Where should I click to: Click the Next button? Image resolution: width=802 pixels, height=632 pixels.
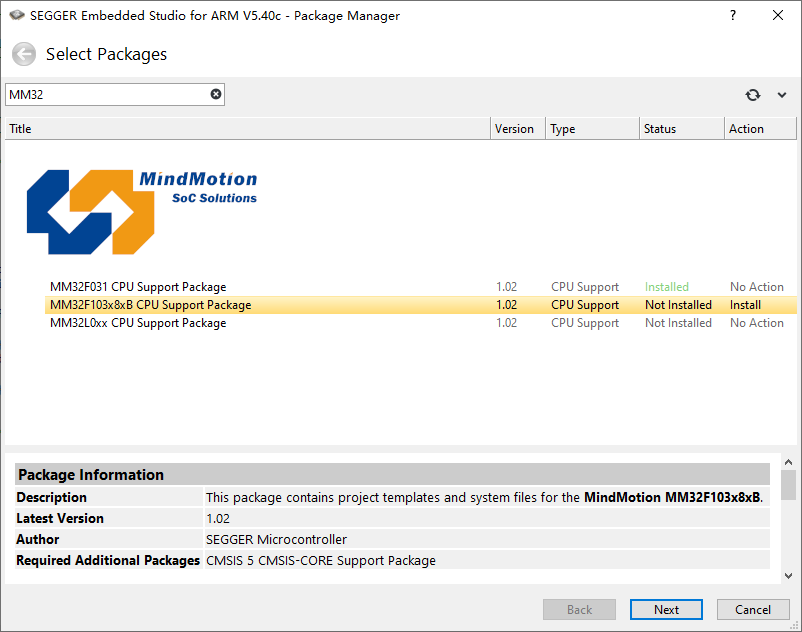pyautogui.click(x=666, y=610)
